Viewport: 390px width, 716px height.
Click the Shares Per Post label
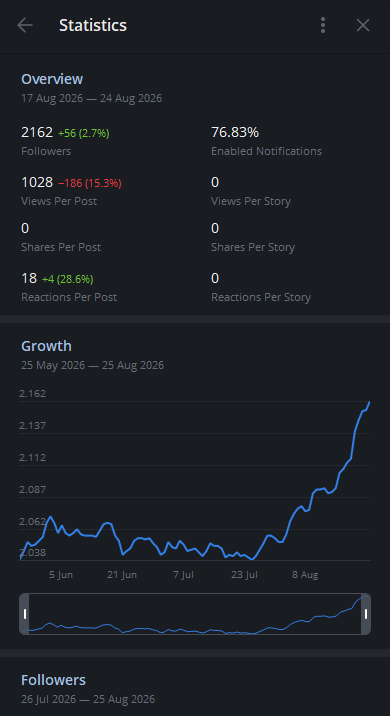61,247
